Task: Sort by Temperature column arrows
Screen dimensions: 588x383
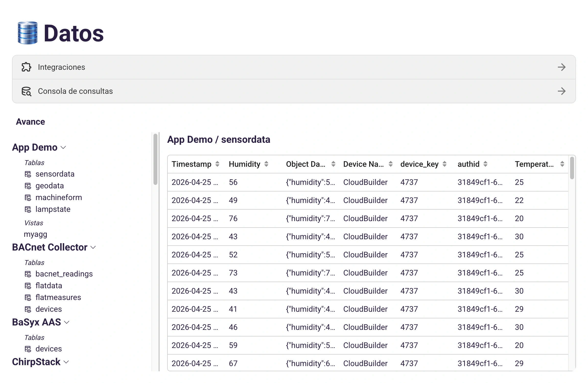Action: [562, 164]
